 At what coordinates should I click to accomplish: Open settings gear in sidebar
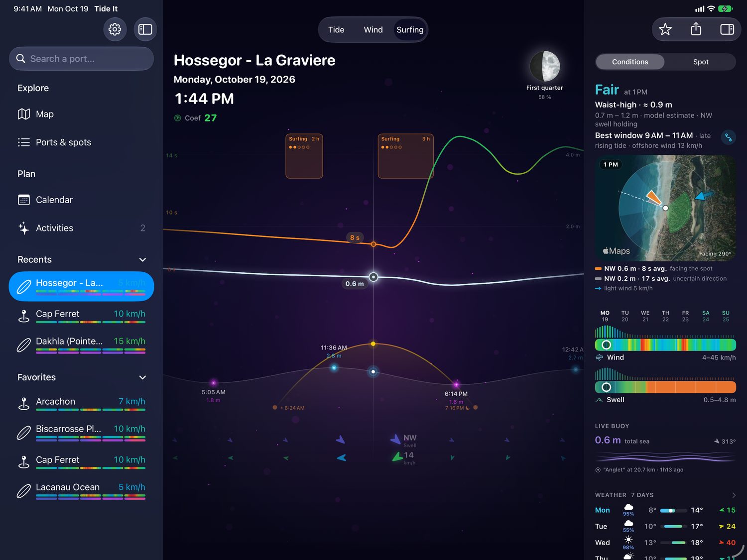pyautogui.click(x=115, y=29)
